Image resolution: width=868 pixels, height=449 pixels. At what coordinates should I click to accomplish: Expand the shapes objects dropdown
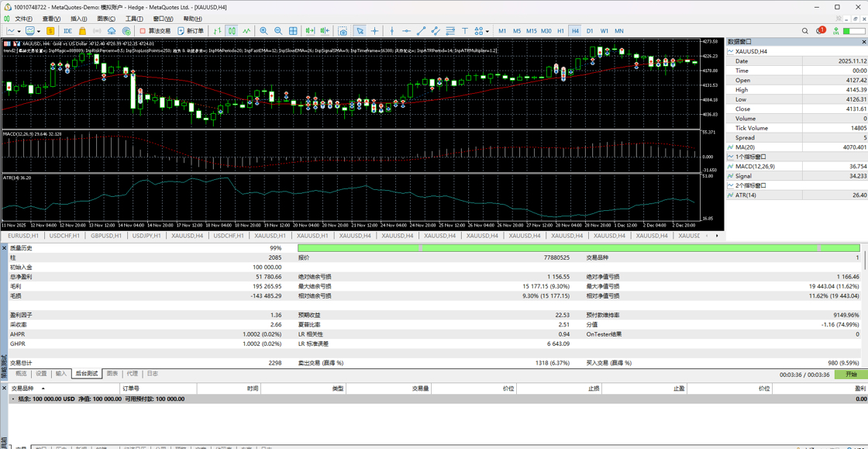pos(487,31)
